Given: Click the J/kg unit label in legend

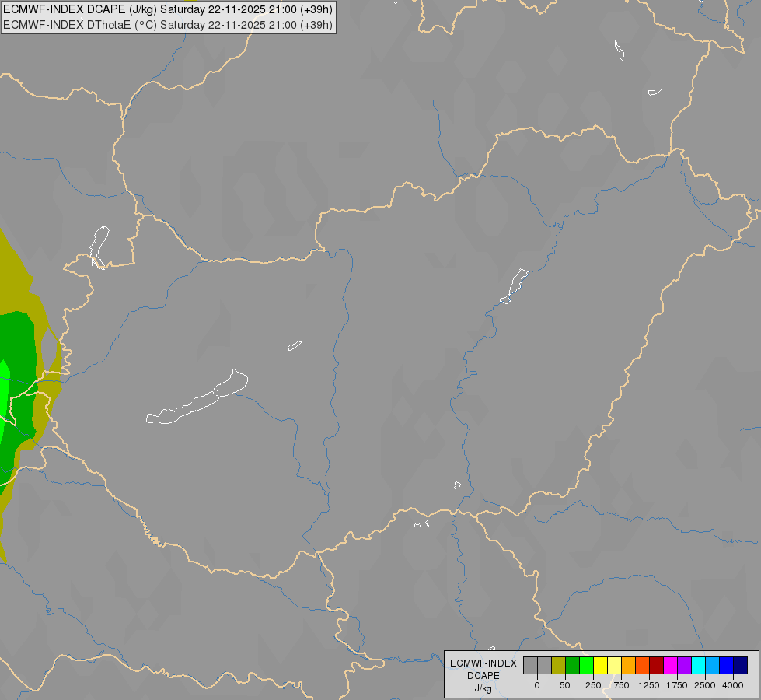Looking at the screenshot, I should click(483, 689).
